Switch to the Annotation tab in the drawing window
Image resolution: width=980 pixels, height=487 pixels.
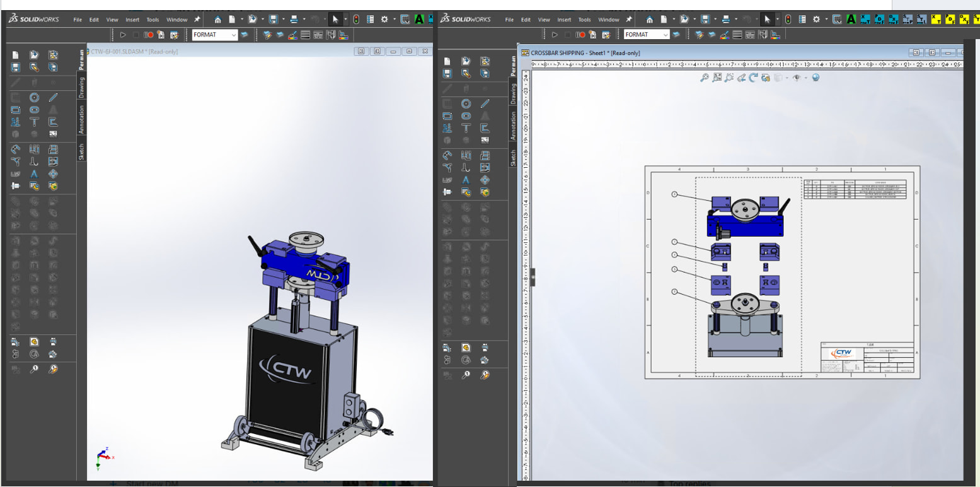[513, 126]
